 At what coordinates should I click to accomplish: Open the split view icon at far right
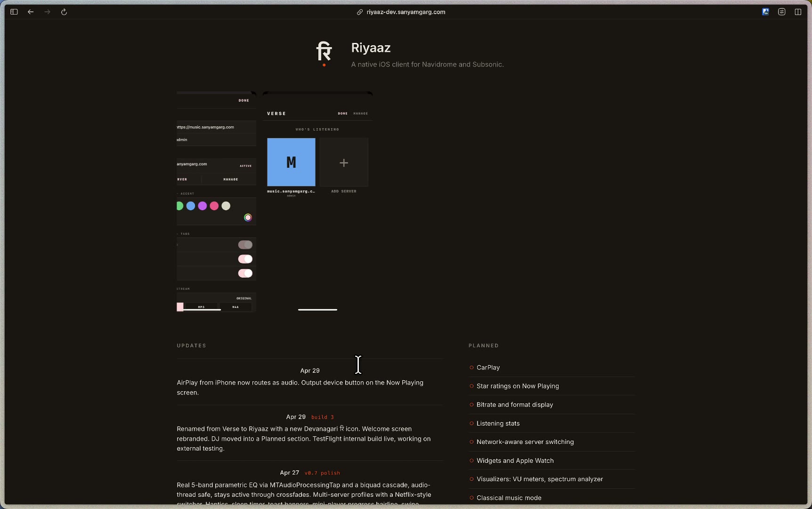pos(798,12)
